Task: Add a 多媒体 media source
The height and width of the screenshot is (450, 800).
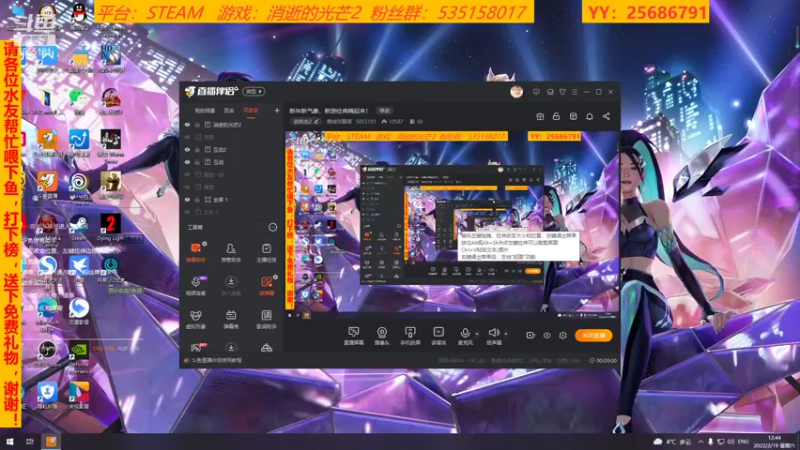Action: 438,336
